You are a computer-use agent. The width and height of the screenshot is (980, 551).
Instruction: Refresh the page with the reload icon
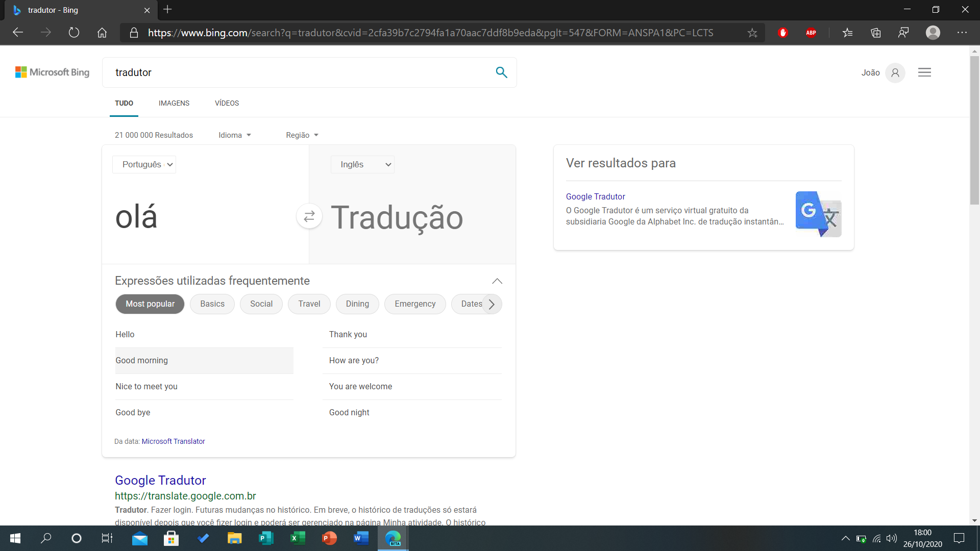tap(74, 33)
